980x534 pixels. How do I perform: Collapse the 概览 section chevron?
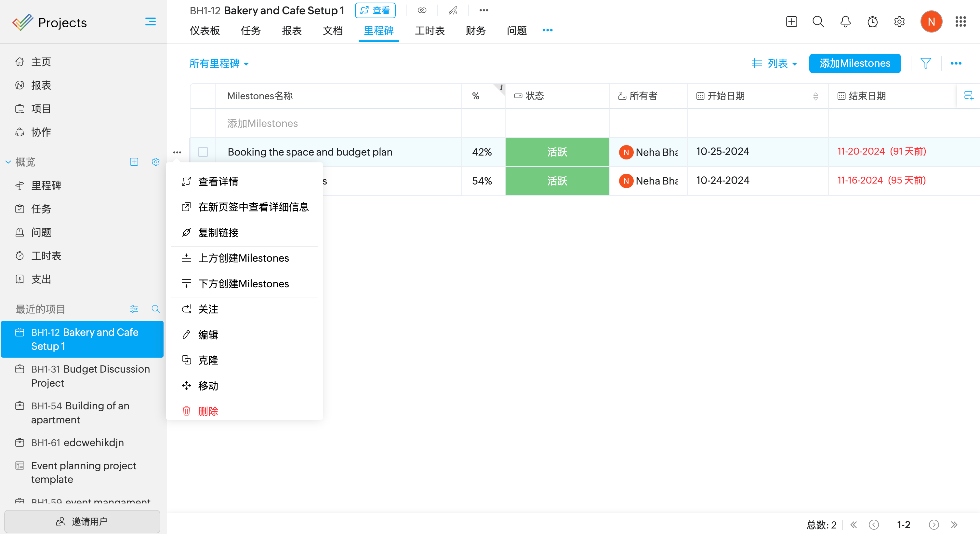pos(8,162)
